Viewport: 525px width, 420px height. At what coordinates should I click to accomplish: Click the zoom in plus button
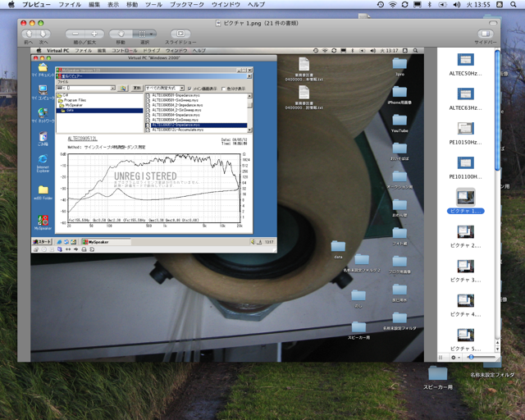coord(94,34)
